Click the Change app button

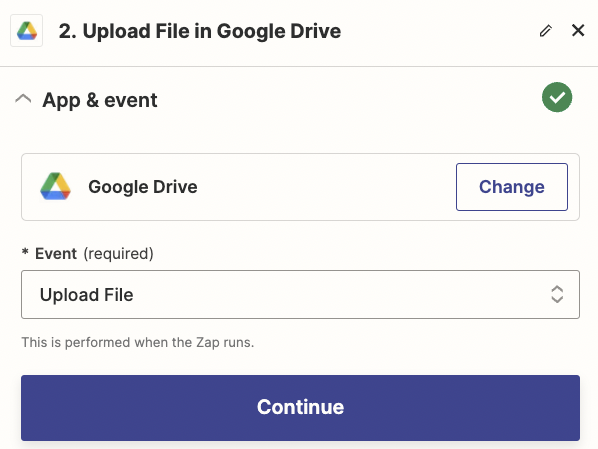point(511,187)
